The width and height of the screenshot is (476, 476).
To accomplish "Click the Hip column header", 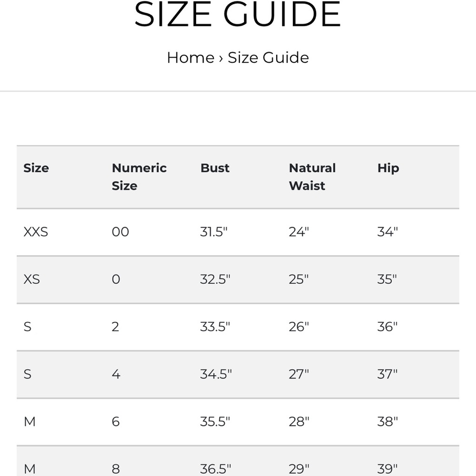I will coord(388,169).
